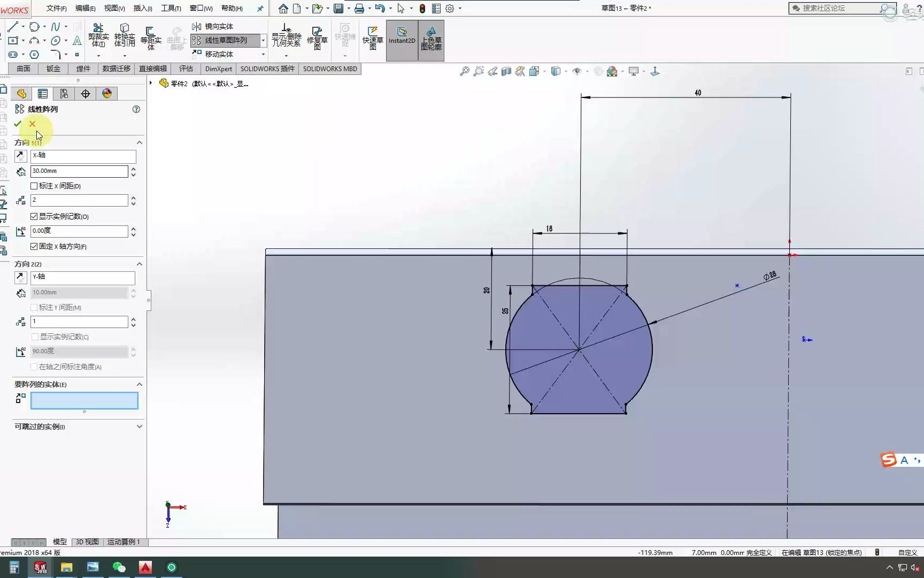Viewport: 924px width, 578px height.
Task: Accept the linear pattern with the green checkmark
Action: click(18, 123)
